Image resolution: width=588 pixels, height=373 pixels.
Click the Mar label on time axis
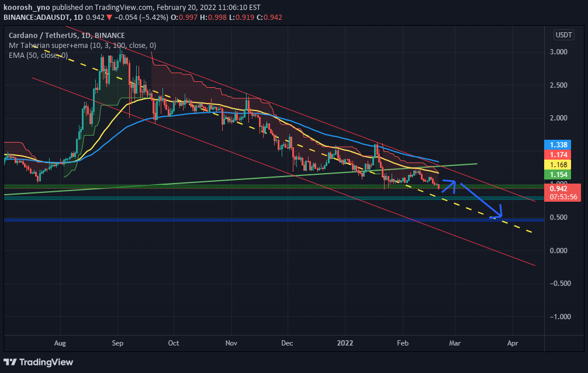tap(455, 343)
